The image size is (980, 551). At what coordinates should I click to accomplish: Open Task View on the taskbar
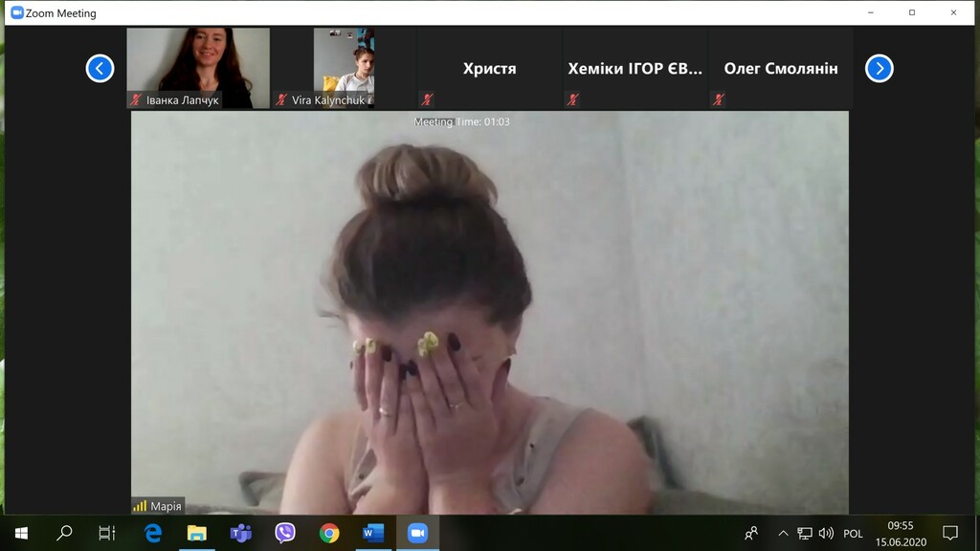[107, 533]
